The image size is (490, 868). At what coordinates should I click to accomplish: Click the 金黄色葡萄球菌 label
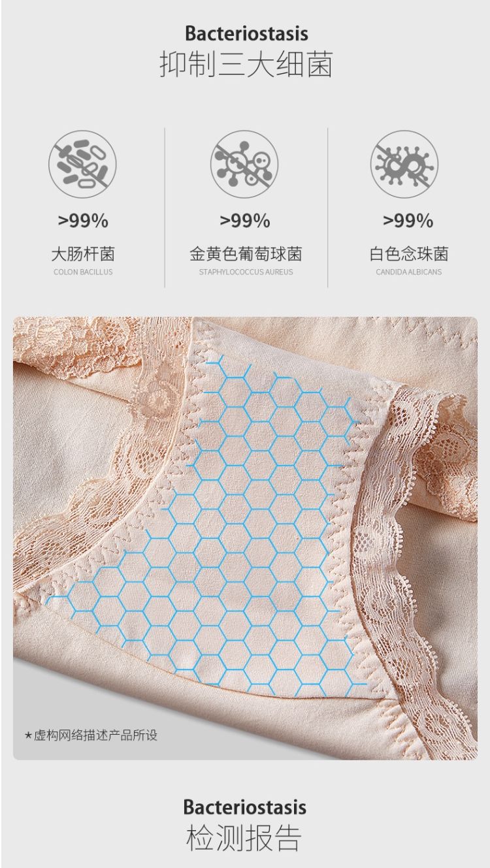click(x=246, y=253)
